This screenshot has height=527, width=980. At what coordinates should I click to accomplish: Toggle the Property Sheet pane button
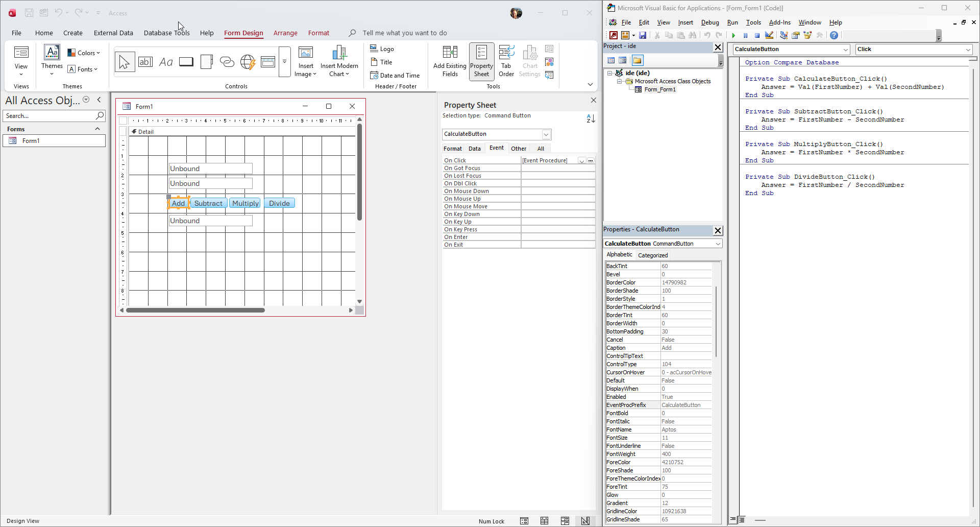tap(481, 61)
